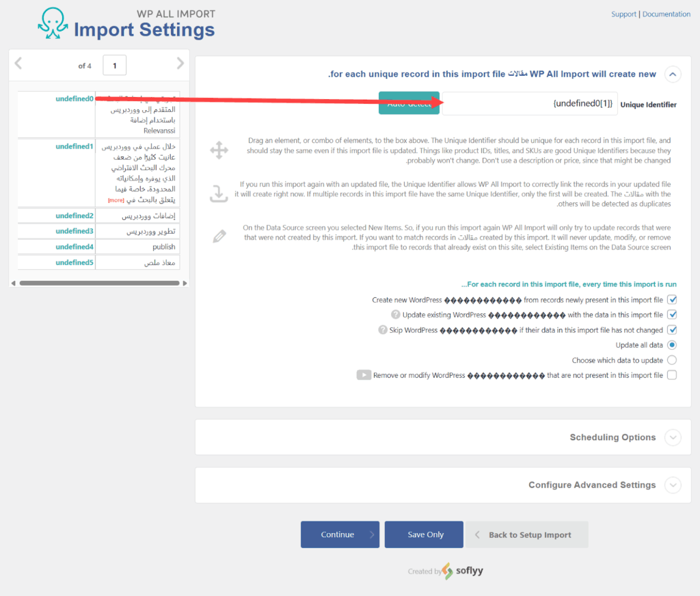Click the horizontal scrollbar in preview panel
Screen dimensions: 700x596
coord(96,283)
